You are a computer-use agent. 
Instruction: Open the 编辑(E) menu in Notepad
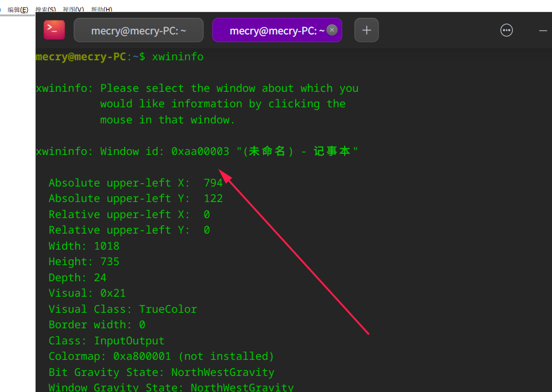point(18,10)
